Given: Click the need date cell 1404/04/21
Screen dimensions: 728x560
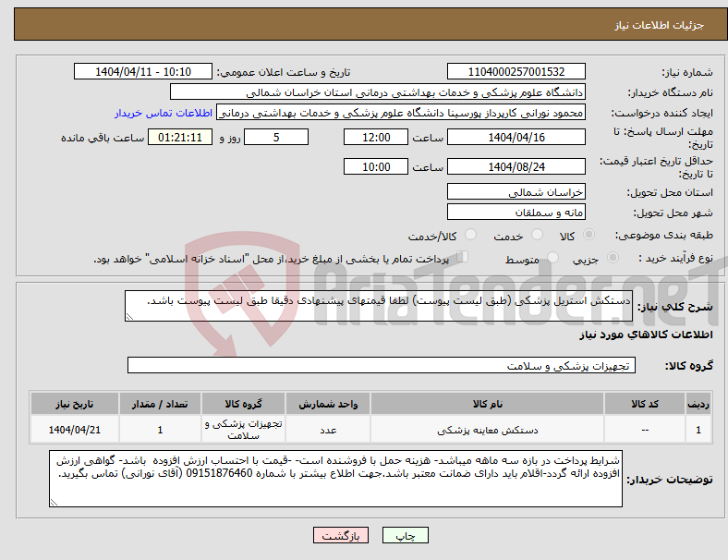Looking at the screenshot, I should (x=74, y=430).
